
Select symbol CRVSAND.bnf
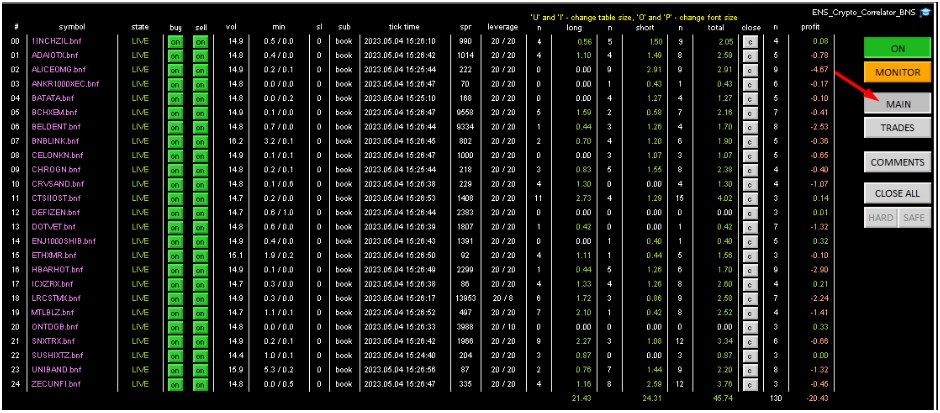pos(57,184)
